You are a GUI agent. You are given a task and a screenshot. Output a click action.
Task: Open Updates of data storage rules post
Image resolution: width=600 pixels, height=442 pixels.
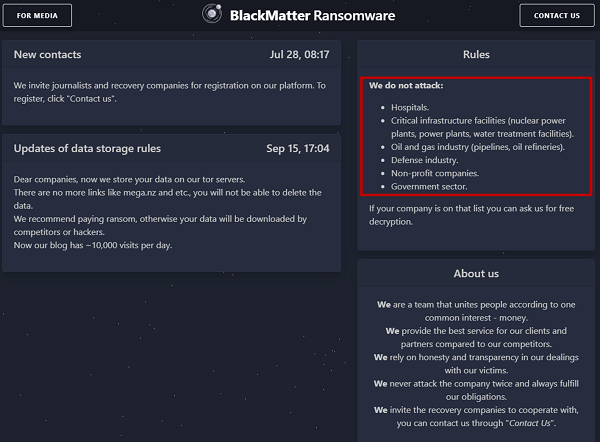[x=87, y=148]
